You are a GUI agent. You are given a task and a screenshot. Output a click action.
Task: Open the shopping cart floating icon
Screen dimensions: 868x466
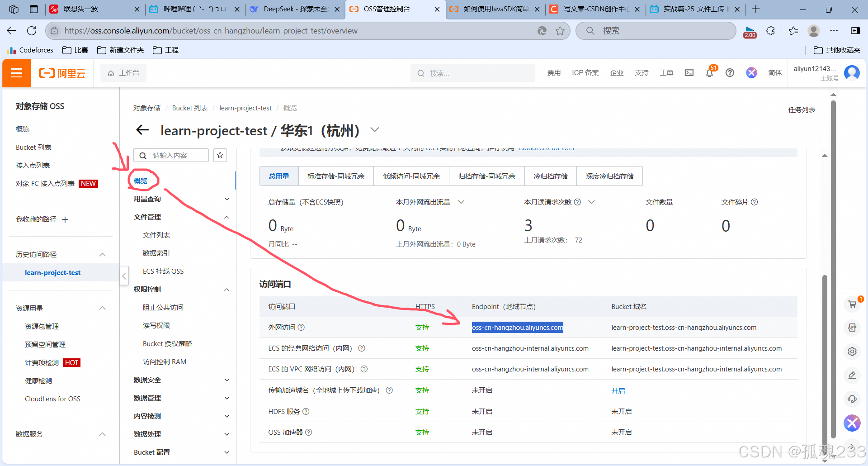[852, 304]
